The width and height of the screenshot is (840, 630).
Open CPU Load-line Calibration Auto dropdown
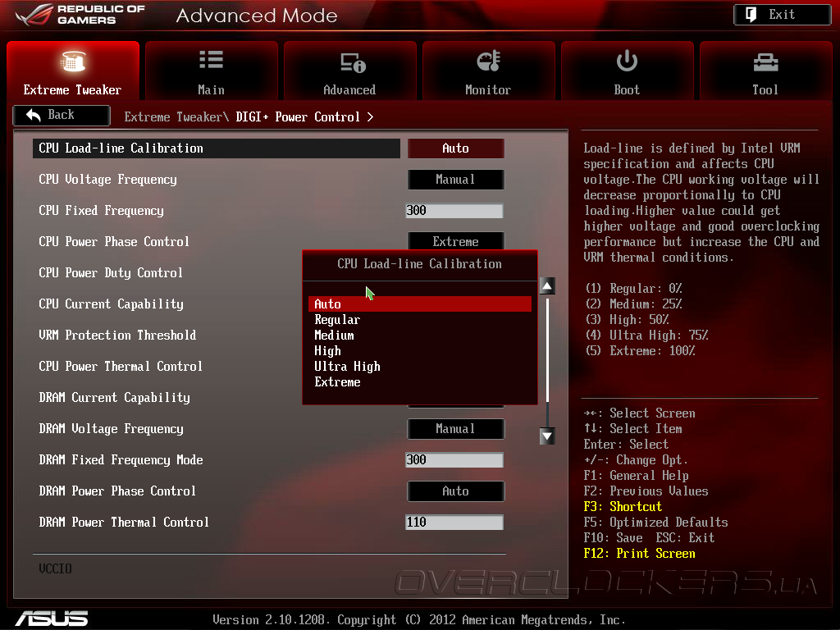pyautogui.click(x=456, y=148)
